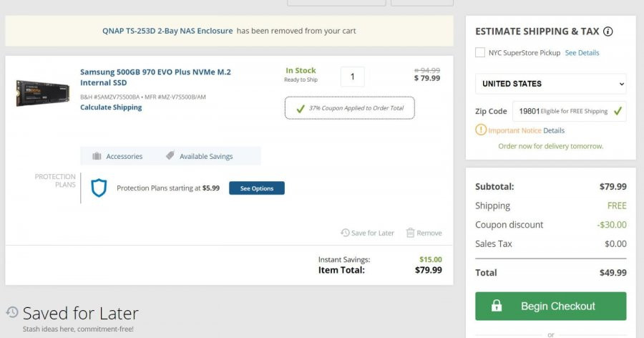The image size is (644, 338).
Task: Click the See Options button
Action: click(257, 188)
